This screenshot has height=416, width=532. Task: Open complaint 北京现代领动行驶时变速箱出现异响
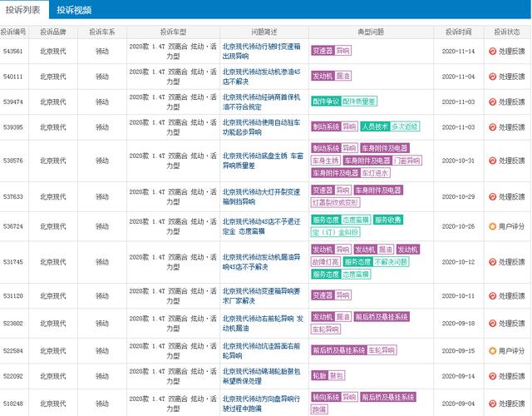click(x=262, y=52)
